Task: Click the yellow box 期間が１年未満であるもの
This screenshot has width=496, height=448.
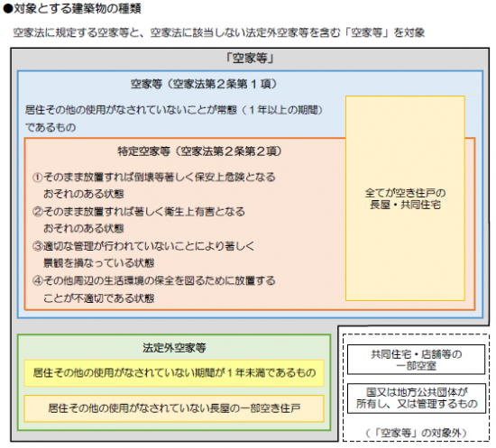Action: 174,373
